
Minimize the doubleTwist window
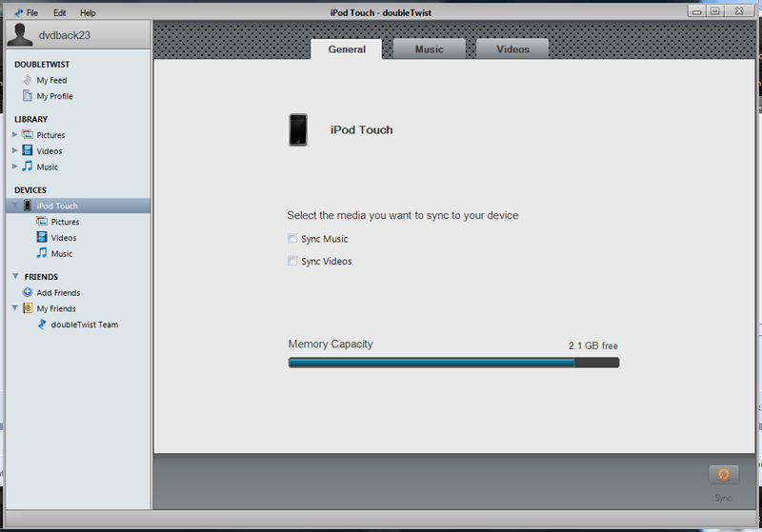696,11
